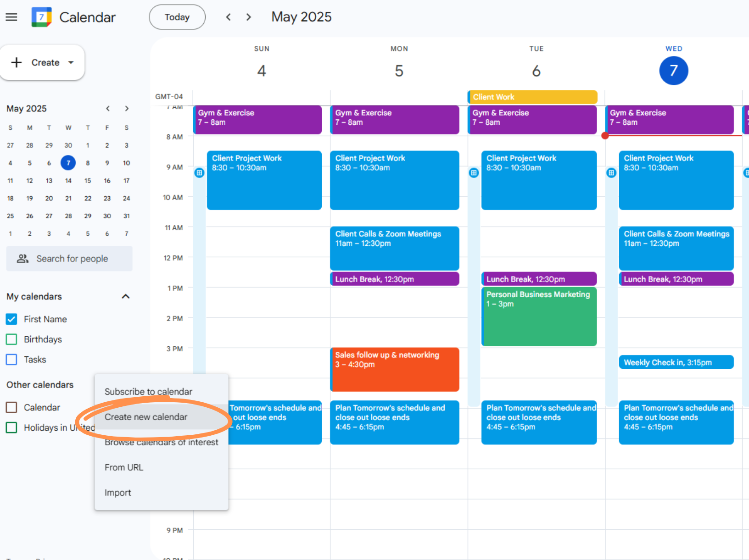The height and width of the screenshot is (560, 749).
Task: Collapse the My calendars section
Action: point(125,296)
